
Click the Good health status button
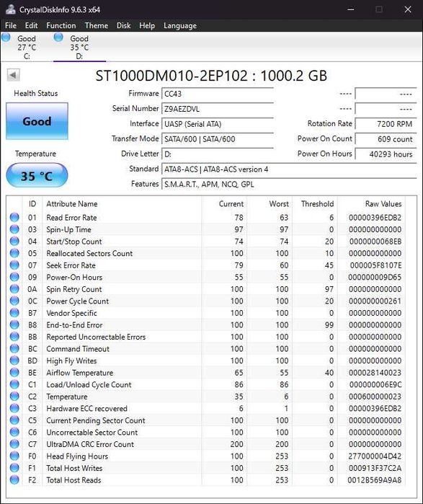pos(37,121)
